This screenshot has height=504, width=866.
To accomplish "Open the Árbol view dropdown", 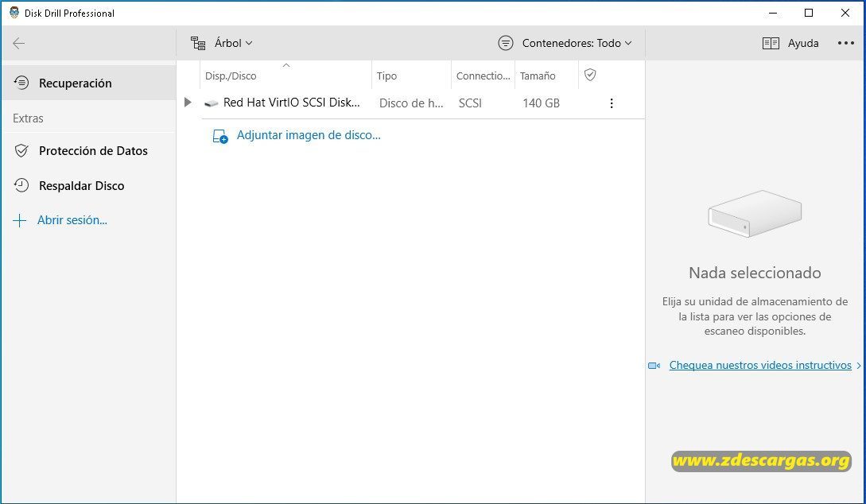I will [233, 43].
